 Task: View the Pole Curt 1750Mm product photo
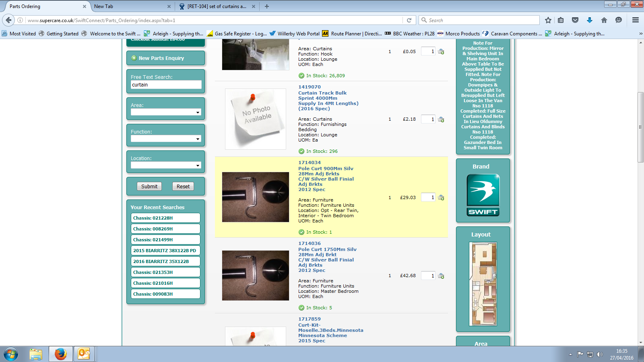[256, 276]
